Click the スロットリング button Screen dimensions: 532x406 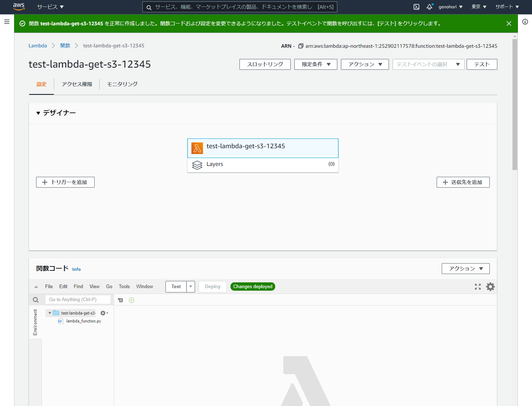point(265,64)
